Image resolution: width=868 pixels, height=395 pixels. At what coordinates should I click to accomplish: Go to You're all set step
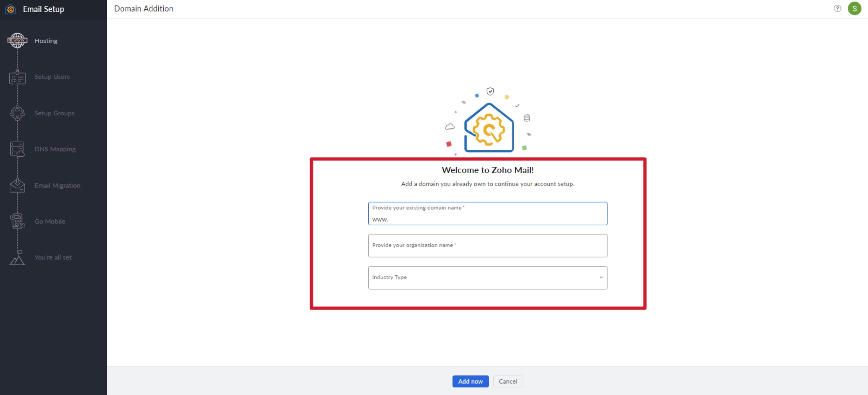53,258
